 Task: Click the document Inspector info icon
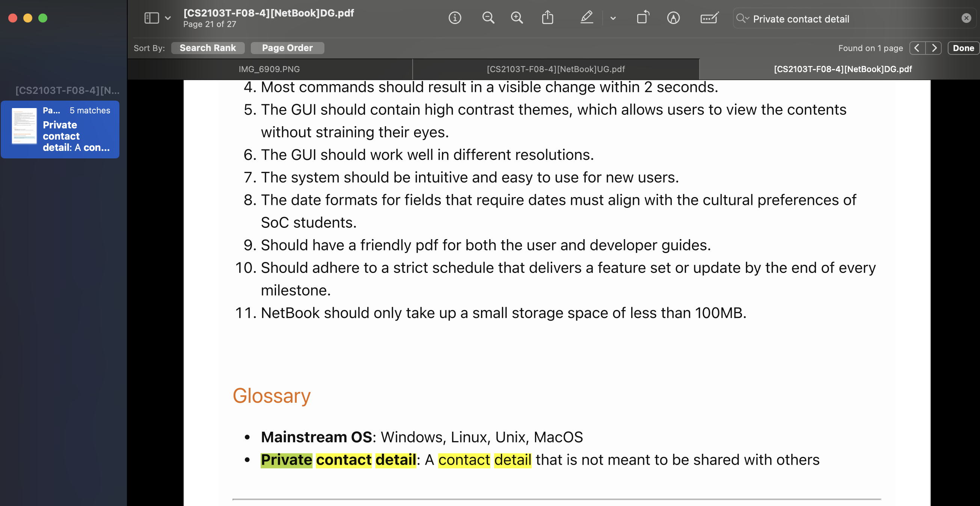tap(455, 18)
